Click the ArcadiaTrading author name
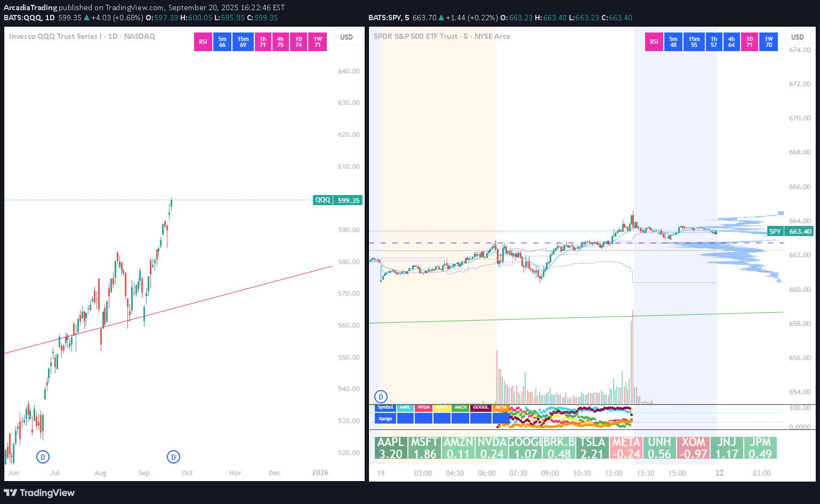This screenshot has width=820, height=504. (30, 7)
